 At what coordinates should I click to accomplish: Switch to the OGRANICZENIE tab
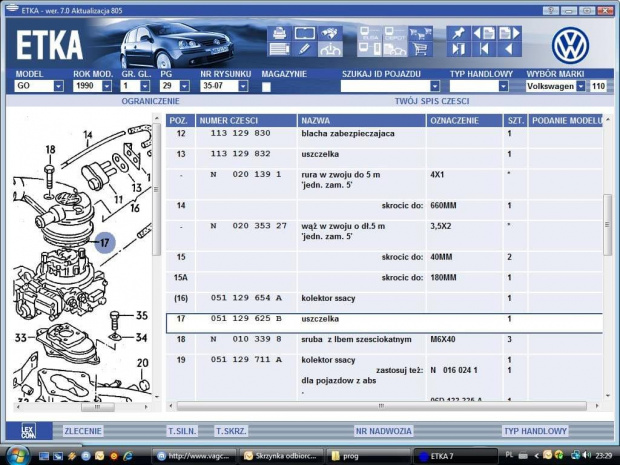coord(150,101)
